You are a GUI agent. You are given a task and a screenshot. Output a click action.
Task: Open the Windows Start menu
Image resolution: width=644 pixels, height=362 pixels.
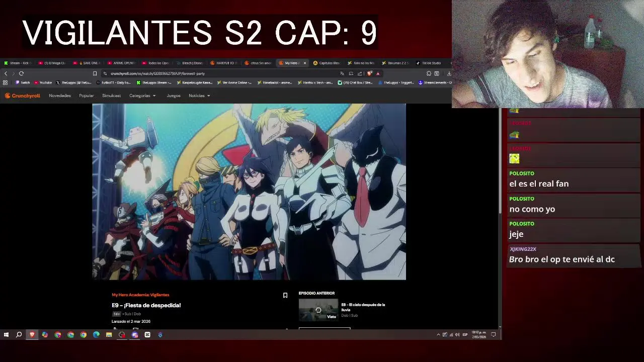point(6,335)
